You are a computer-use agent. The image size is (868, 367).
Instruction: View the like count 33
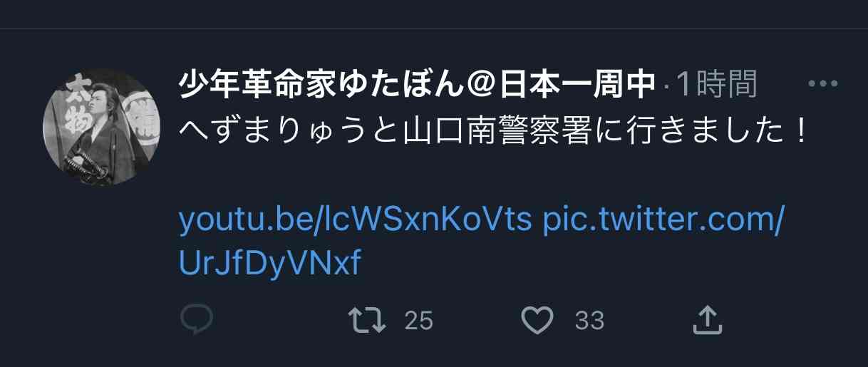click(589, 321)
